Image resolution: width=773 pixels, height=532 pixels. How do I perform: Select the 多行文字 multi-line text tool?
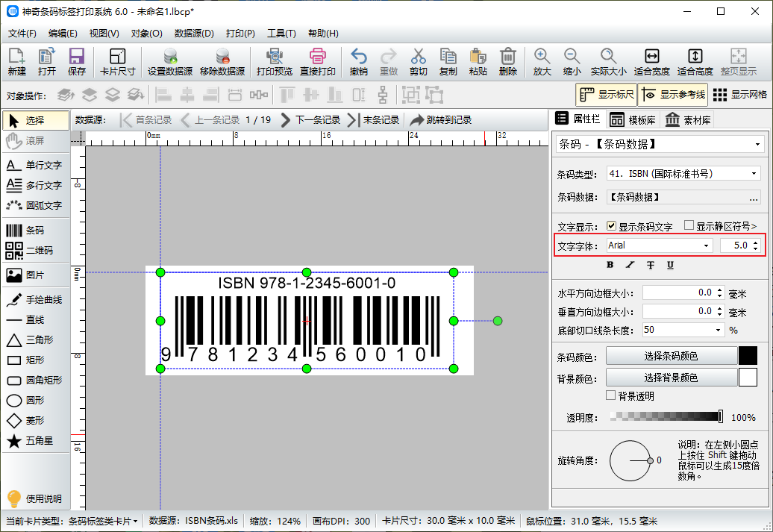tap(34, 185)
